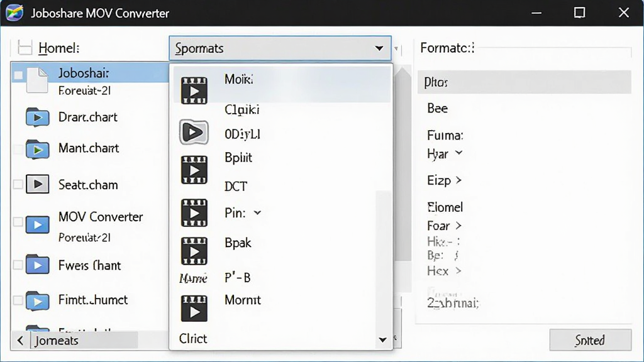The width and height of the screenshot is (644, 362).
Task: Select Bpak in the format list
Action: tap(238, 243)
